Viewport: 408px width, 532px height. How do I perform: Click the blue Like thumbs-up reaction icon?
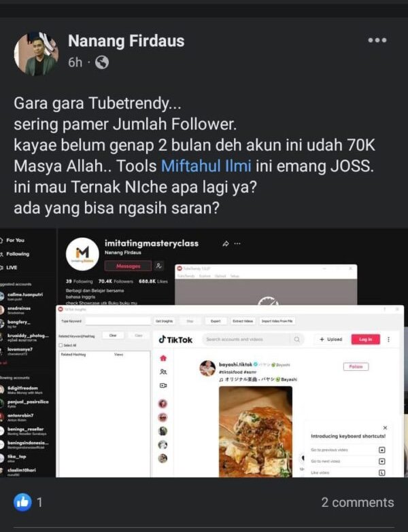pos(22,502)
